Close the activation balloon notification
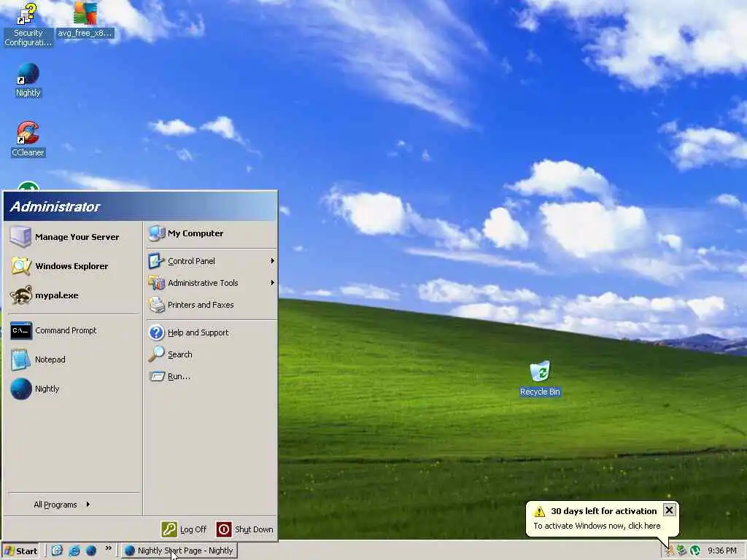The height and width of the screenshot is (560, 747). [x=669, y=510]
